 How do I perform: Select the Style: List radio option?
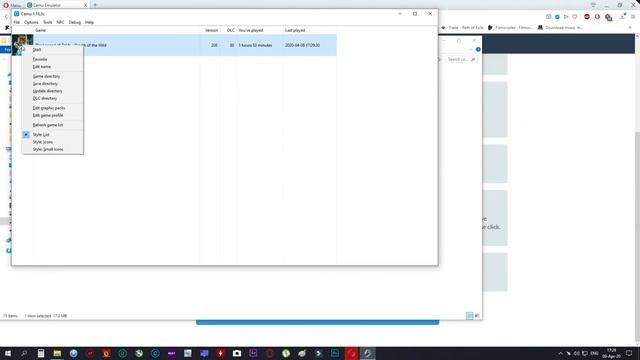click(53, 134)
